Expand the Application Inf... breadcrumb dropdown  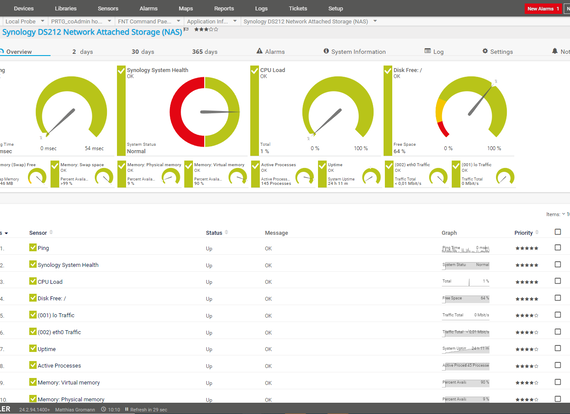(x=235, y=21)
